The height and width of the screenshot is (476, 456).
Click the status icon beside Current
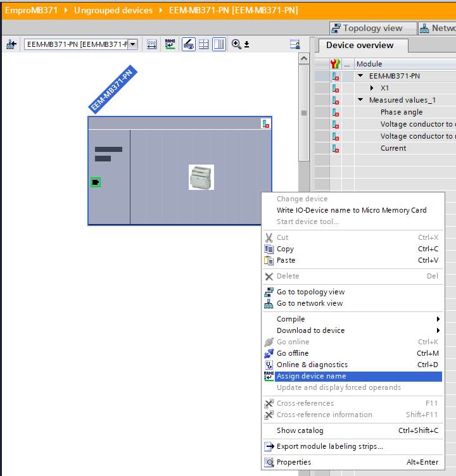[336, 149]
